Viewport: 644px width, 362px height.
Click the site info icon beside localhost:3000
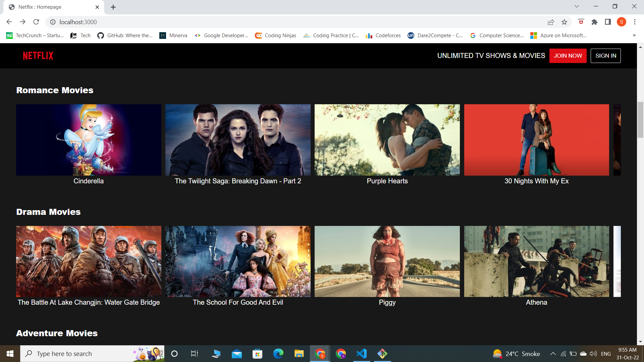click(53, 22)
